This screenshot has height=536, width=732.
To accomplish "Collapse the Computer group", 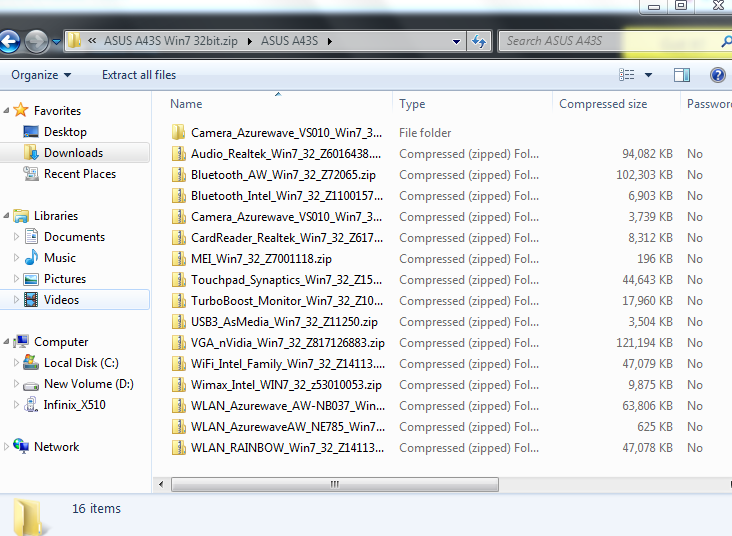I will (x=6, y=342).
